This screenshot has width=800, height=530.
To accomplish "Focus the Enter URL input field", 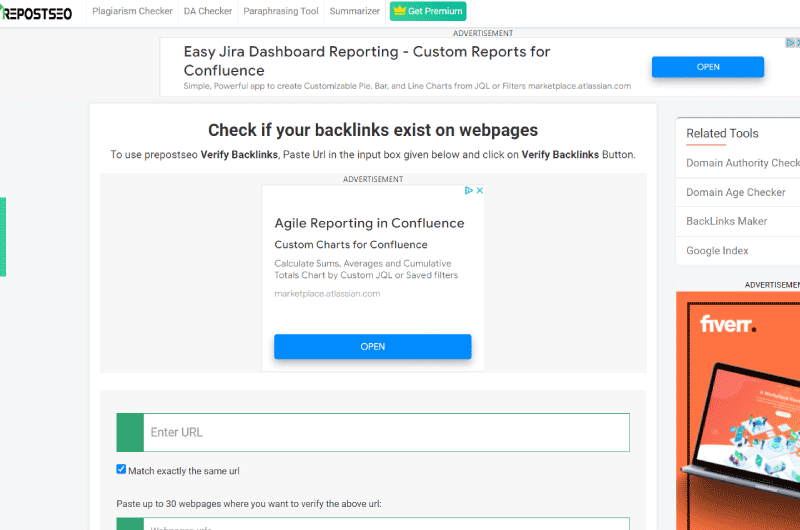I will (386, 433).
